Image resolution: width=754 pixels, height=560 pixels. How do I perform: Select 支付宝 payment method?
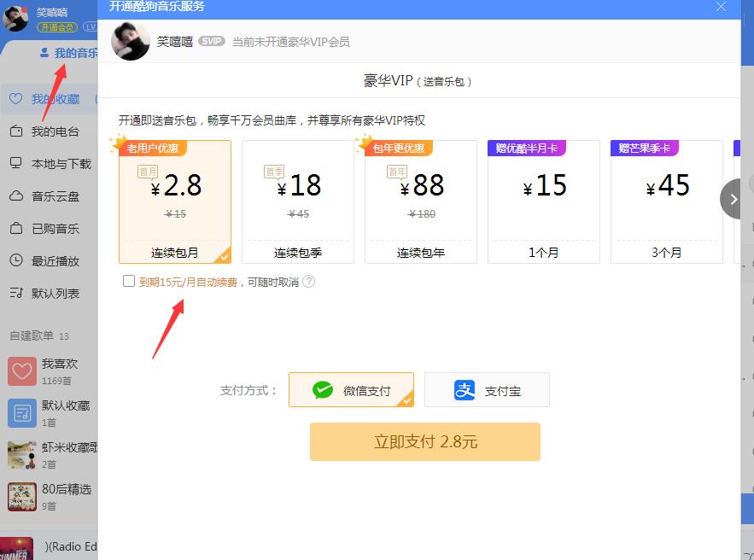point(487,390)
